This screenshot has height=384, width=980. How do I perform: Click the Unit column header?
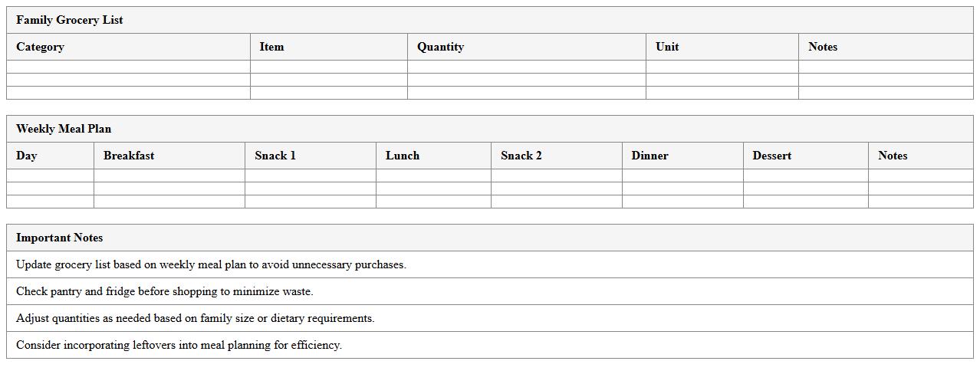[667, 47]
